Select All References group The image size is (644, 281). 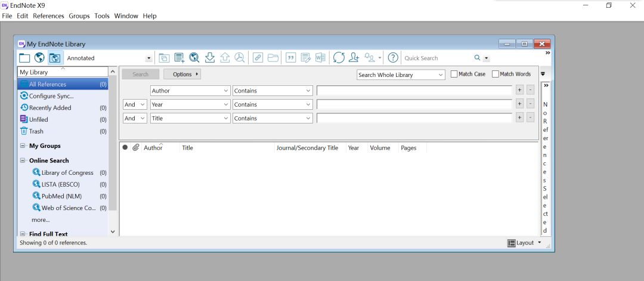pos(63,84)
